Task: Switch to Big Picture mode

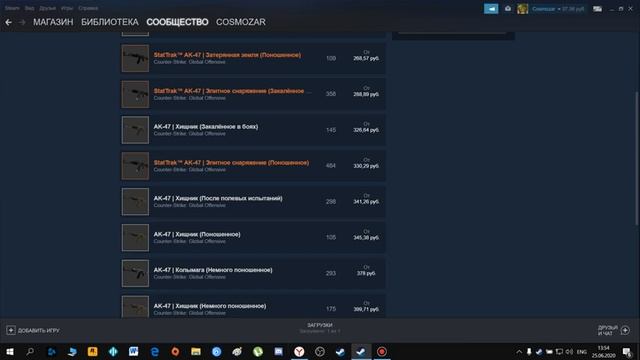Action: coord(598,9)
